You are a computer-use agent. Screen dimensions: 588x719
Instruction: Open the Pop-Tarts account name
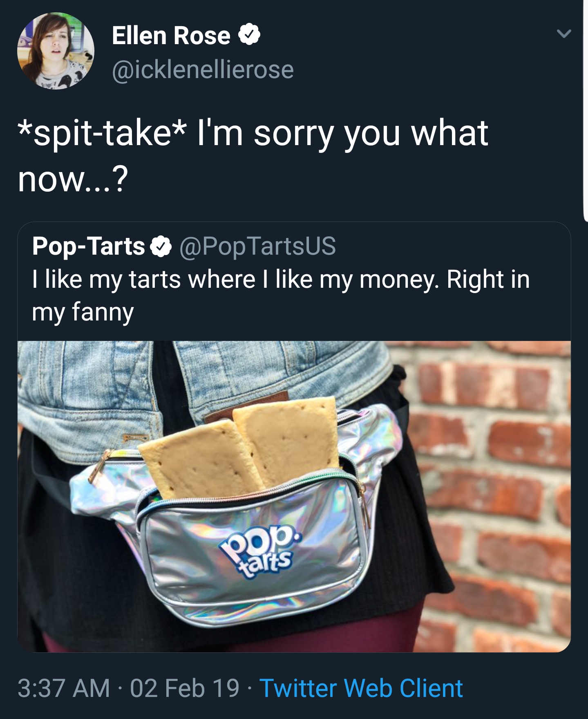click(89, 246)
